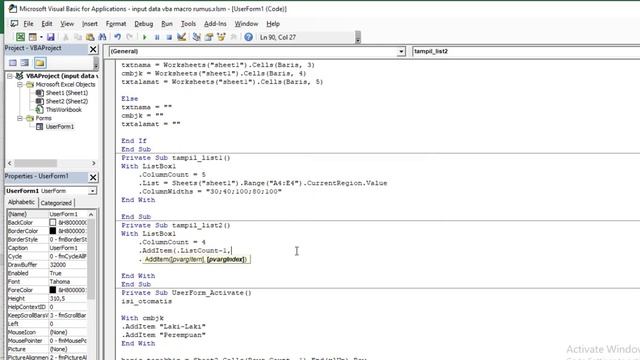Screen dimensions: 640x360
Task: Open the UserForm1 object selector in Properties
Action: coord(92,191)
